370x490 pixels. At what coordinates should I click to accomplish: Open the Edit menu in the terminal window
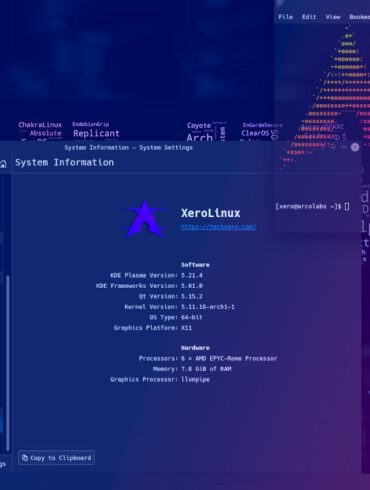309,17
